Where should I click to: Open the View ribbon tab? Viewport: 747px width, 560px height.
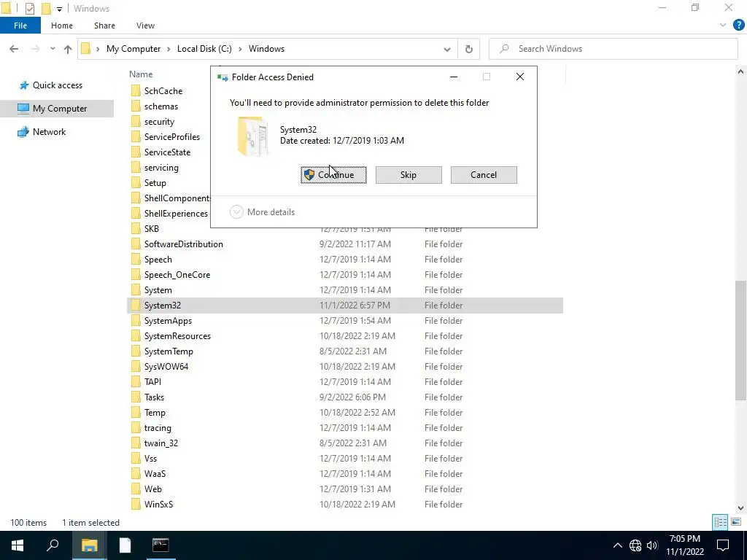145,26
